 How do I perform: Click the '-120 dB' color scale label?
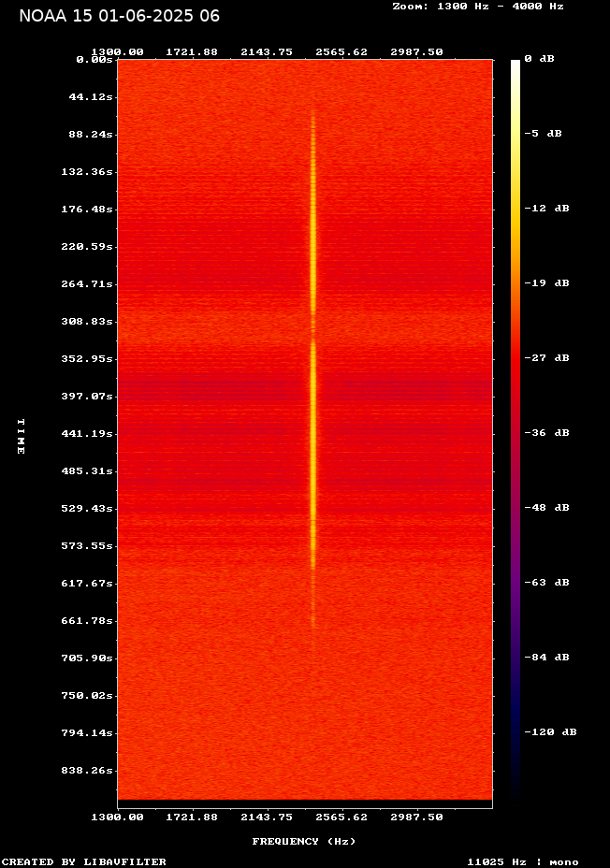point(551,731)
